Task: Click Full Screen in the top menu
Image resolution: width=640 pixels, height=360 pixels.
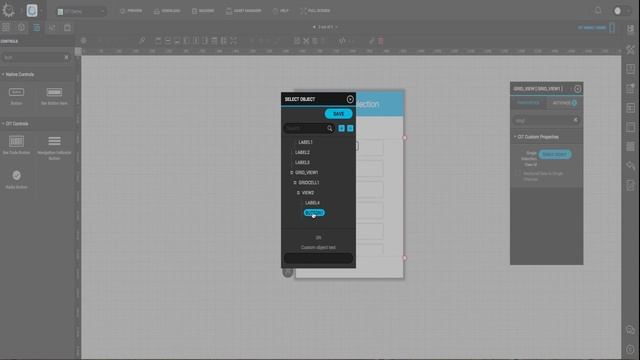Action: (315, 11)
